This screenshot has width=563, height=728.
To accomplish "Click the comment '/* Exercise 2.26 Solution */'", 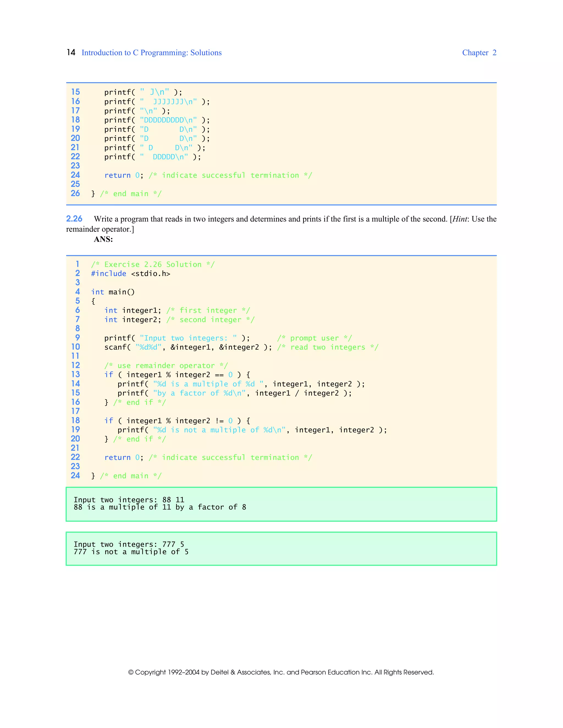I will [x=153, y=264].
